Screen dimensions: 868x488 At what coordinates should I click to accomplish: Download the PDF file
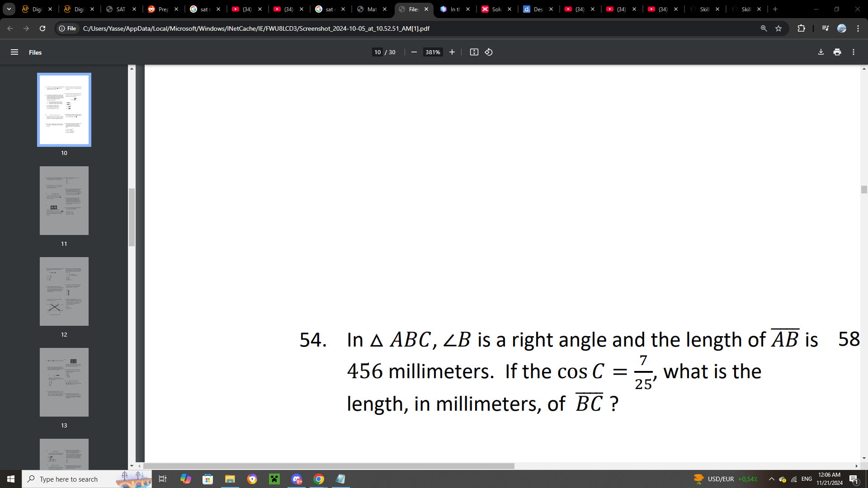coord(821,52)
